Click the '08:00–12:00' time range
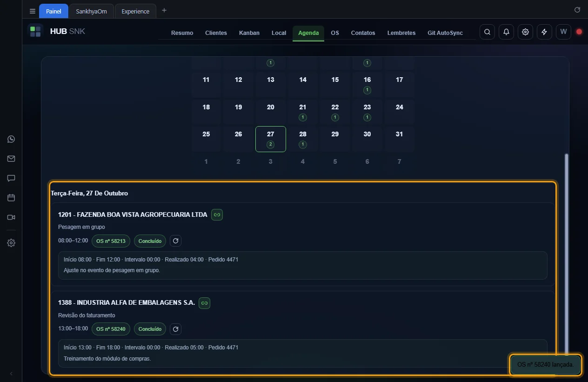This screenshot has width=588, height=382. [73, 241]
